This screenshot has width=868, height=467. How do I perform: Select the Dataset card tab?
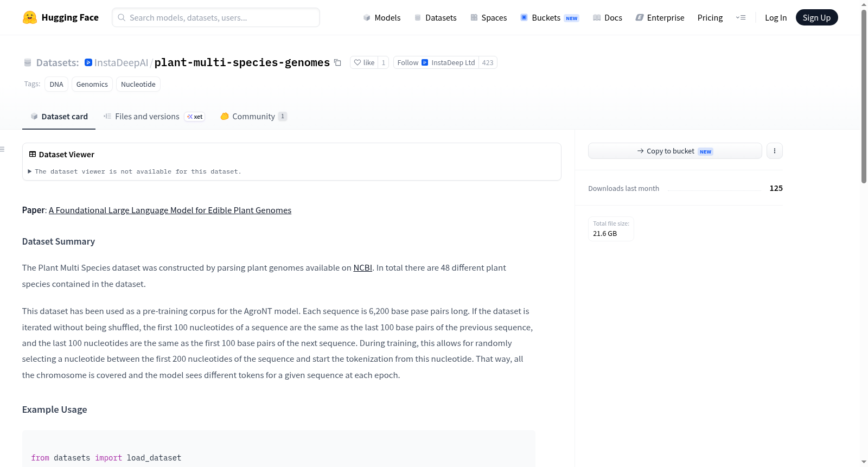[x=59, y=117]
